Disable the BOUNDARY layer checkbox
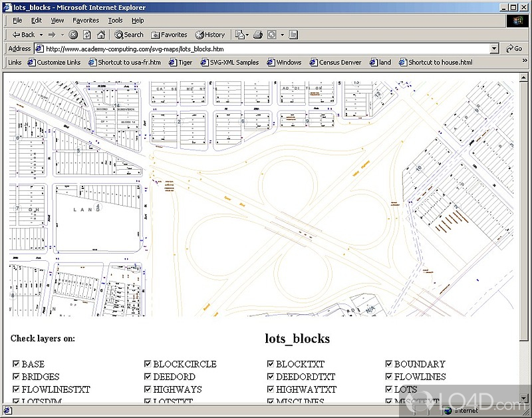532x418 pixels. point(389,364)
